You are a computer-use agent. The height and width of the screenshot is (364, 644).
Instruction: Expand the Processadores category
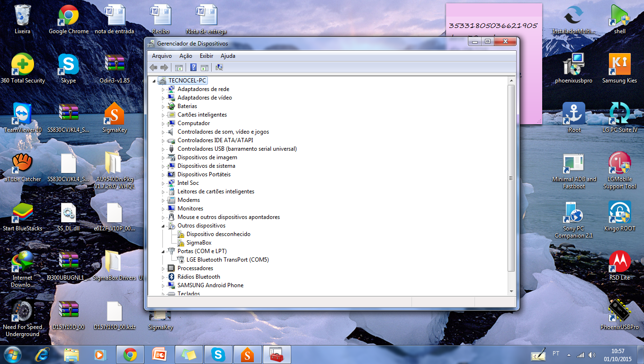click(163, 269)
